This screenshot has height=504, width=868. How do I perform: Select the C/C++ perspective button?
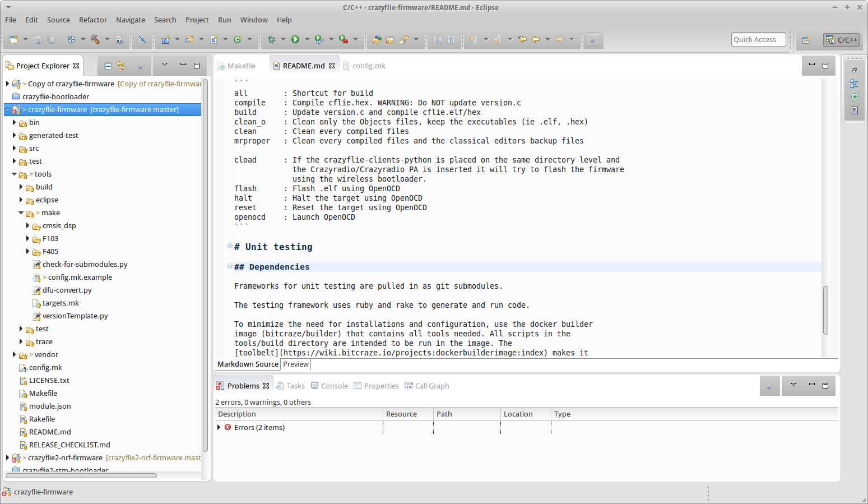click(841, 40)
